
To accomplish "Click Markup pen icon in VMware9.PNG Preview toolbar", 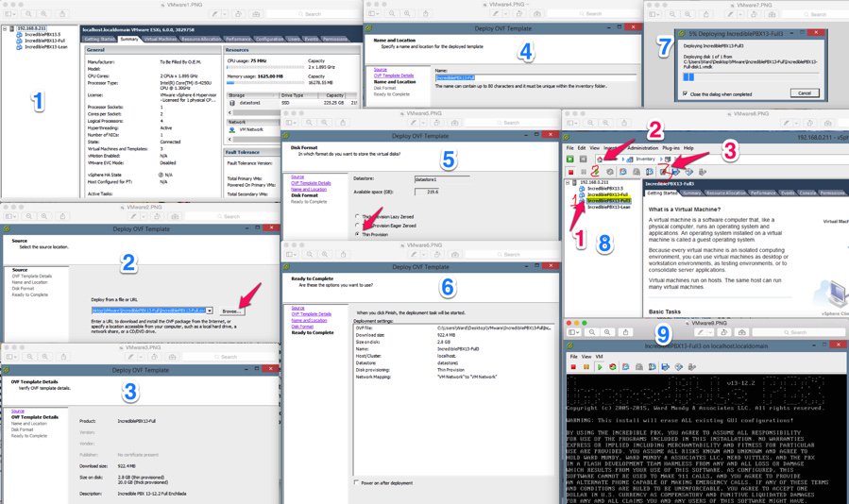I will point(700,332).
